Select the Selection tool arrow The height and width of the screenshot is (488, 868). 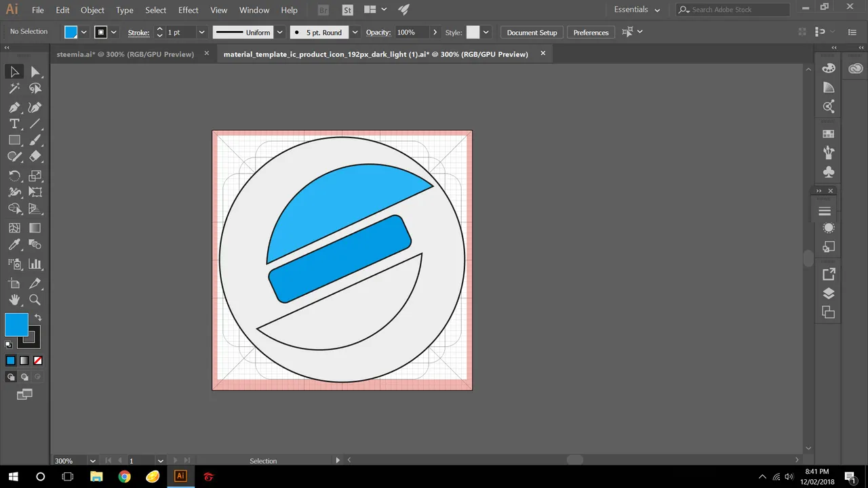coord(14,72)
